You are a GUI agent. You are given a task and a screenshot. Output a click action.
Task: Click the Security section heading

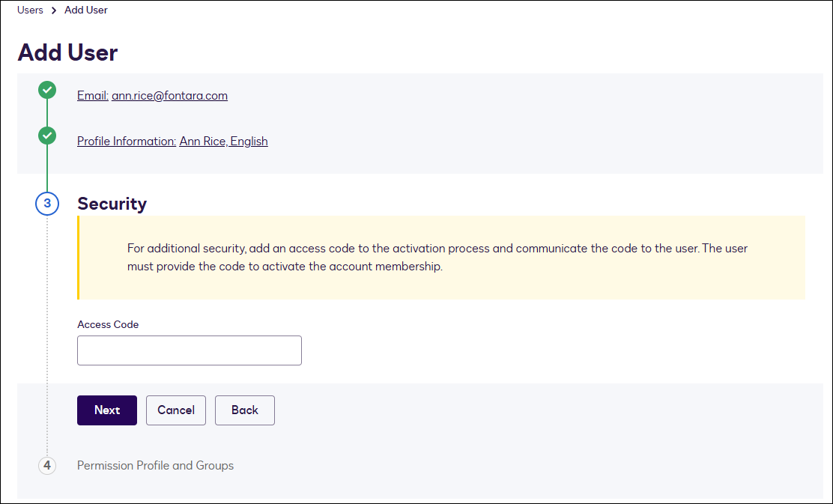[x=112, y=204]
